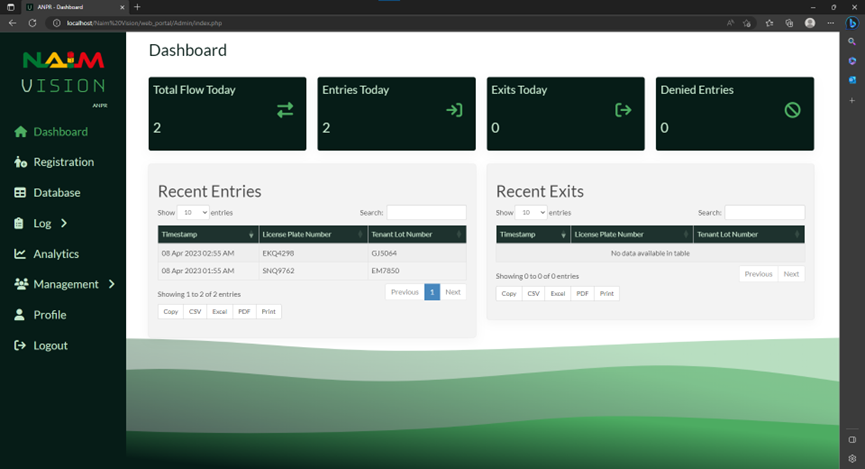Click page 1 in Recent Entries pagination
Screen dimensions: 865x469
tap(432, 292)
